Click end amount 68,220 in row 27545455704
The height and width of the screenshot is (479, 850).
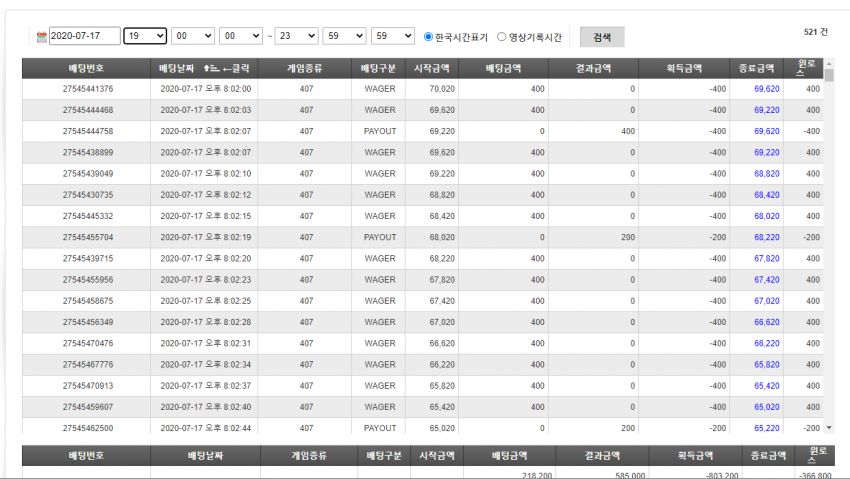(x=767, y=237)
